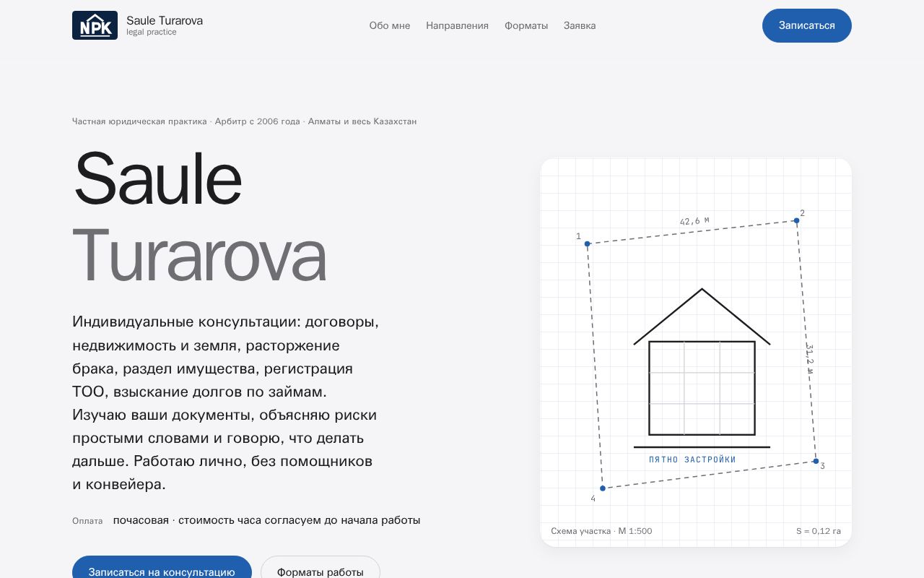Click the 42,6 м dimension label
This screenshot has height=578, width=924.
(x=694, y=221)
